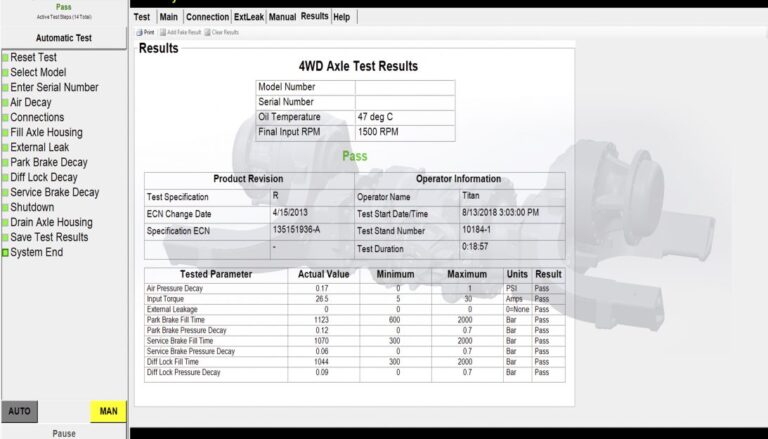The height and width of the screenshot is (439, 768).
Task: Click status square beside Save Test Results
Action: (x=5, y=238)
